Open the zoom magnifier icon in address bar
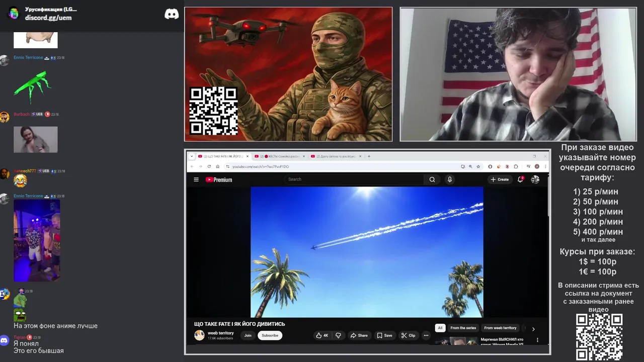This screenshot has height=362, width=644. pos(470,166)
